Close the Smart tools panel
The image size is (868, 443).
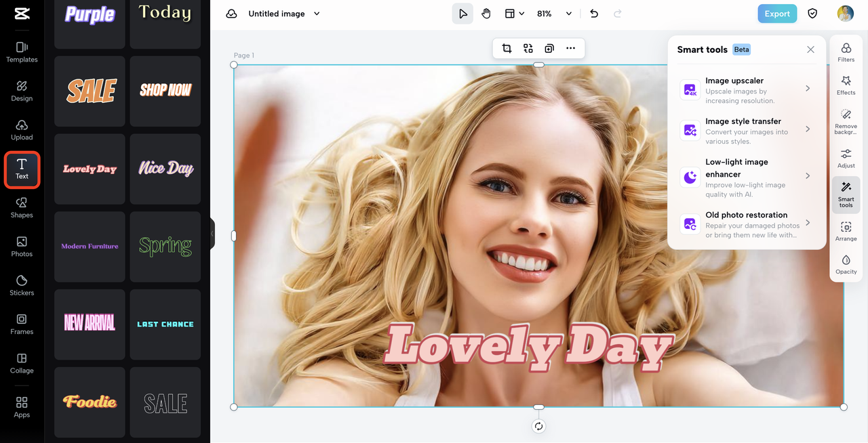(x=810, y=49)
